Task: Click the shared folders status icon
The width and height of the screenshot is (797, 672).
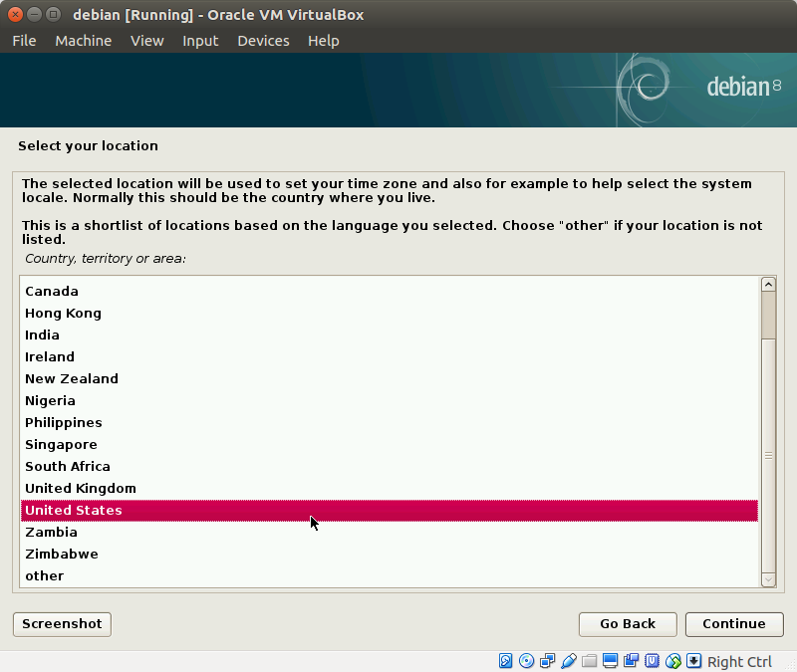Action: (589, 661)
